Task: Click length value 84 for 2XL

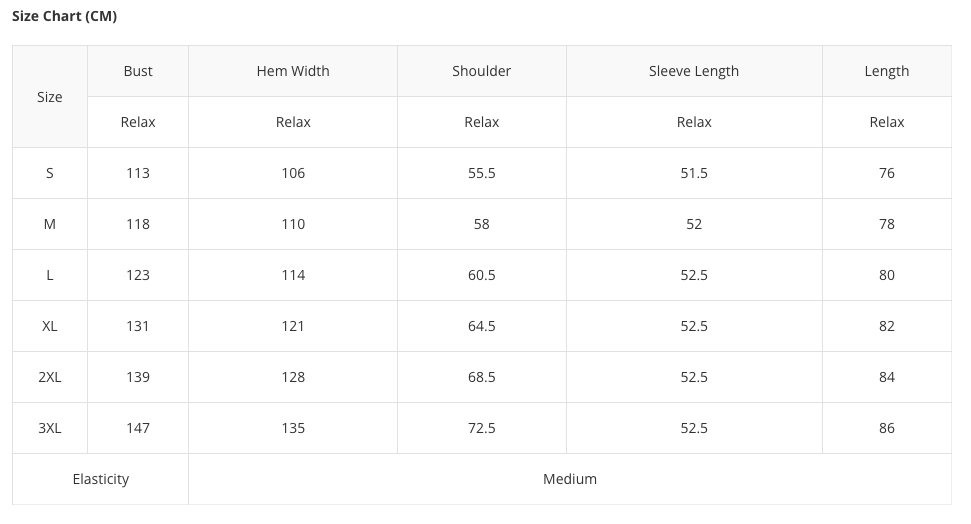Action: tap(887, 377)
